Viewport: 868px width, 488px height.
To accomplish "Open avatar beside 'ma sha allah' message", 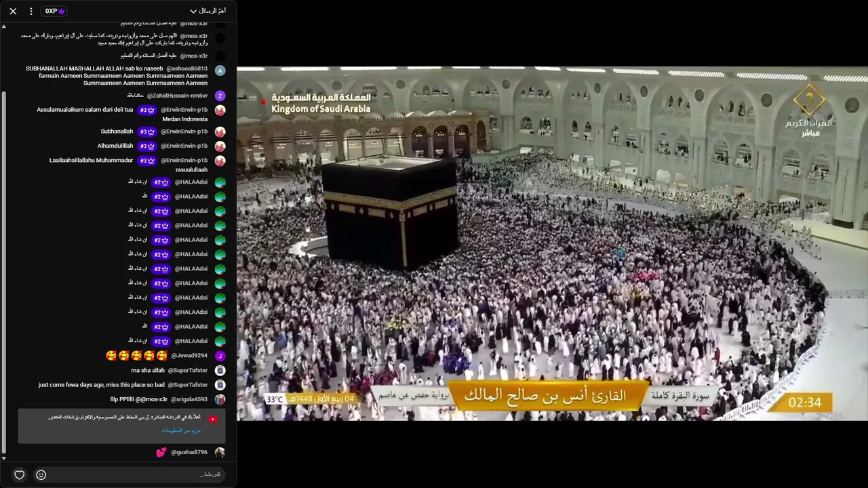I will [220, 371].
